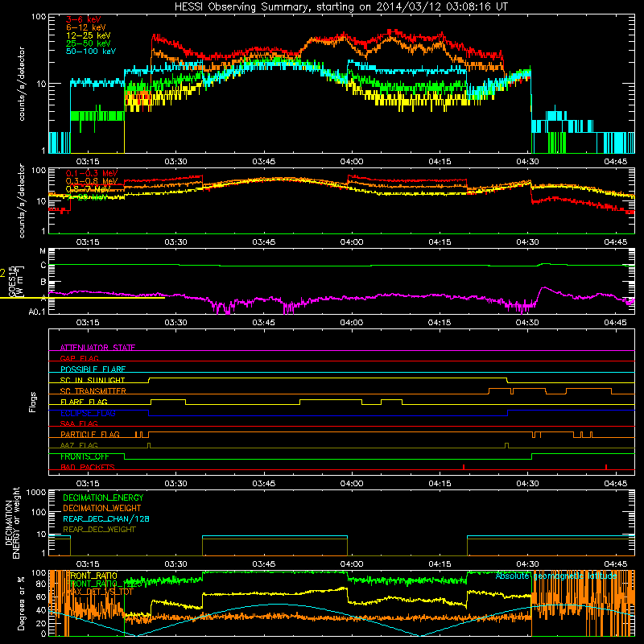The image size is (644, 644).
Task: Click the REAR_DEC_WEIGHT legend entry
Action: point(99,530)
